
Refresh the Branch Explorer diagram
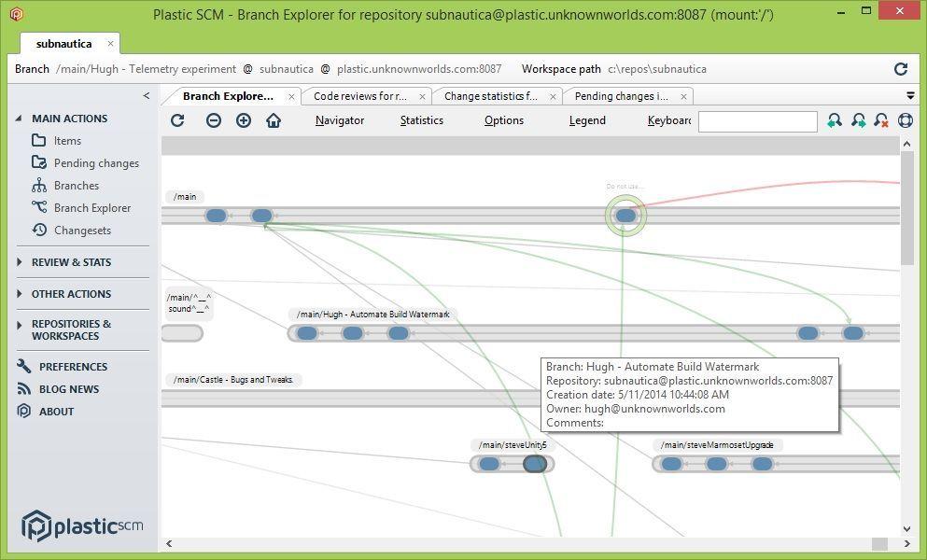click(x=177, y=120)
